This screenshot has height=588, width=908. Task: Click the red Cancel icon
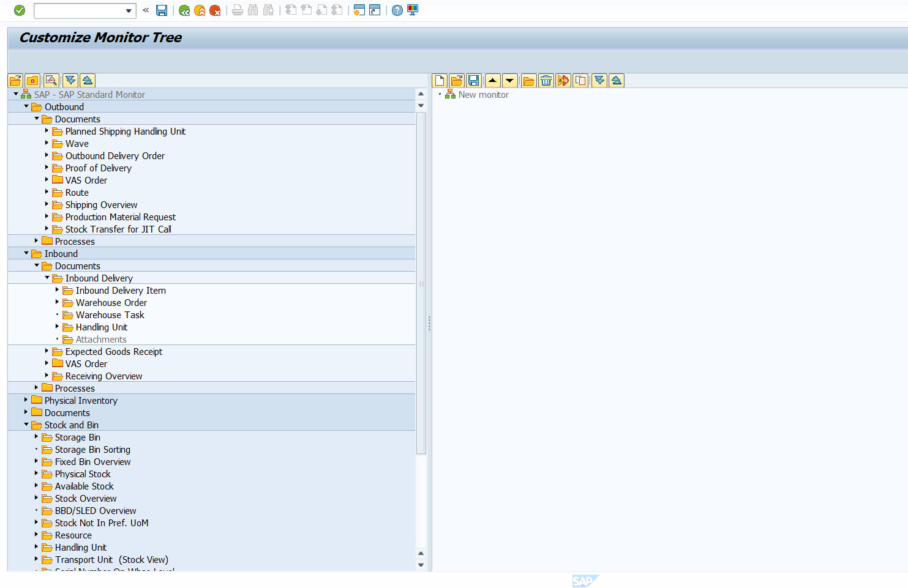[215, 10]
